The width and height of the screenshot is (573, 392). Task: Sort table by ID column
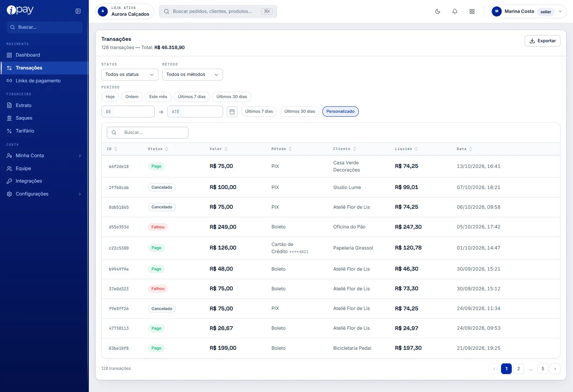[112, 149]
